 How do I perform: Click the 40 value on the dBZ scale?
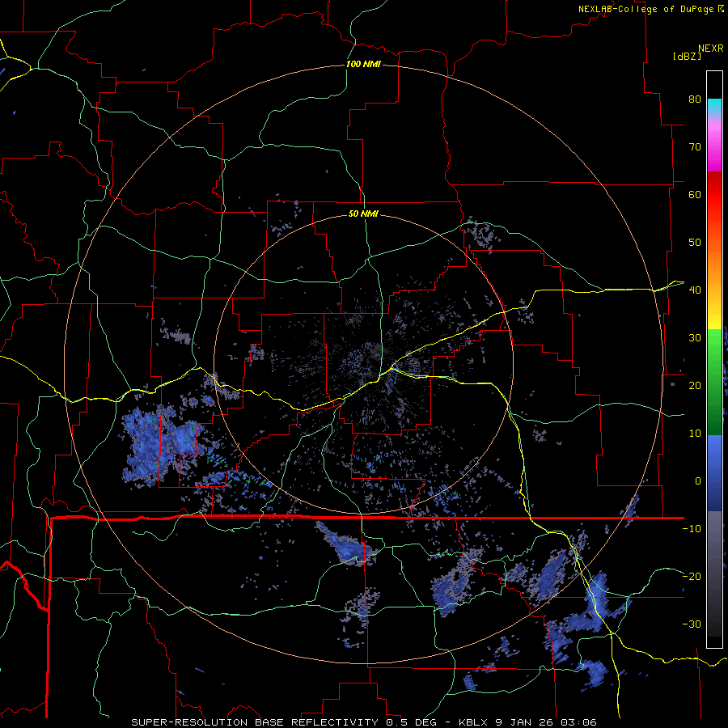[x=695, y=290]
